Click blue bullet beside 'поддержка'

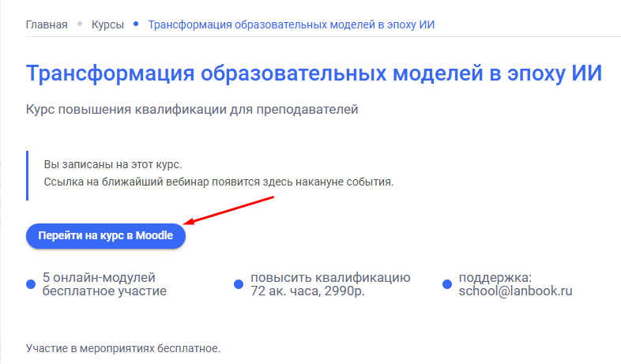point(448,284)
